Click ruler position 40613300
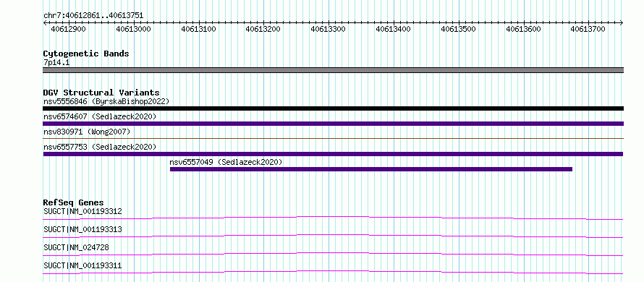Screen dimensions: 644x282 point(329,29)
